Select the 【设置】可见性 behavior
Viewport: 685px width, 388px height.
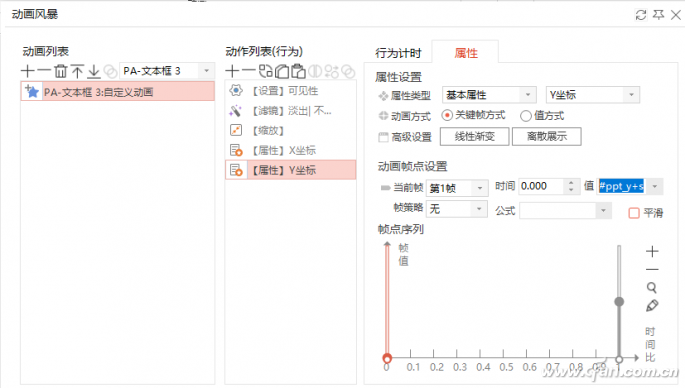291,90
